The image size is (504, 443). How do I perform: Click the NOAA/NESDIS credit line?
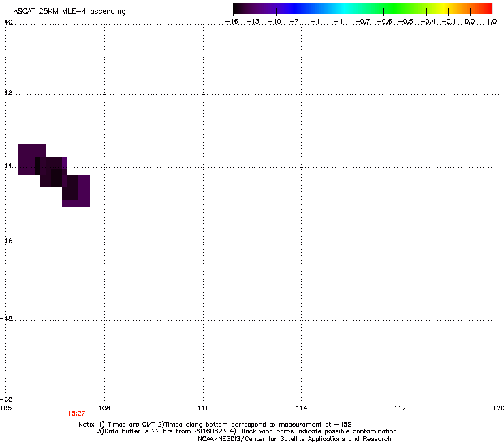pyautogui.click(x=294, y=439)
